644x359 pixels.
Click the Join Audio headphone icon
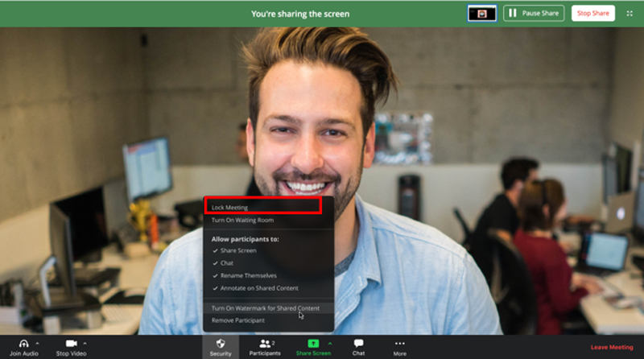click(23, 343)
